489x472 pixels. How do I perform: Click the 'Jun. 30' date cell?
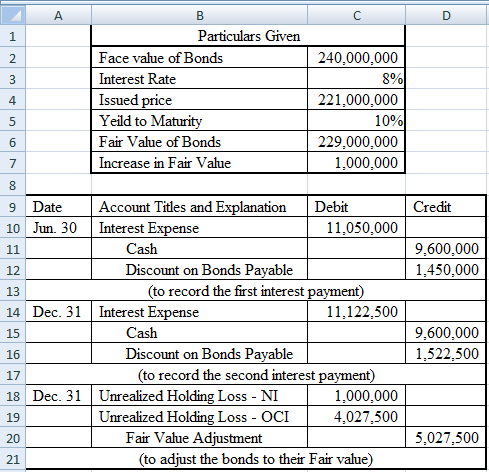click(x=58, y=228)
